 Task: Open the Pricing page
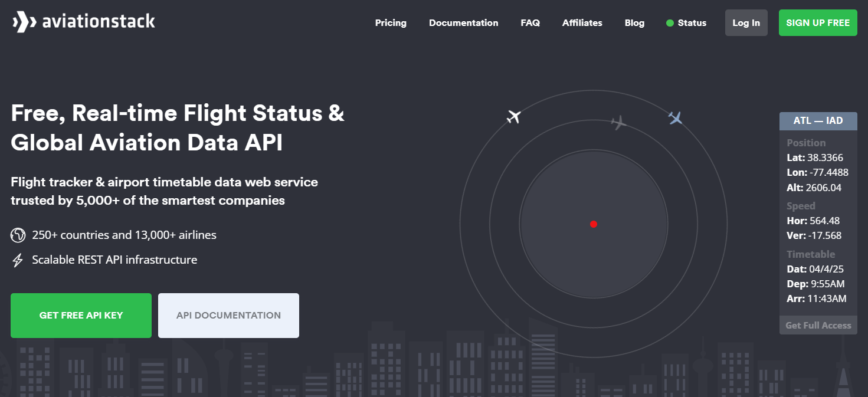(x=391, y=23)
